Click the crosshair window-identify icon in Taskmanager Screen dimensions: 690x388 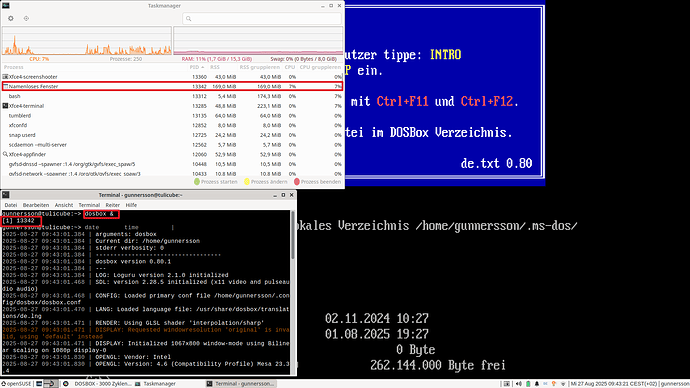click(x=26, y=18)
